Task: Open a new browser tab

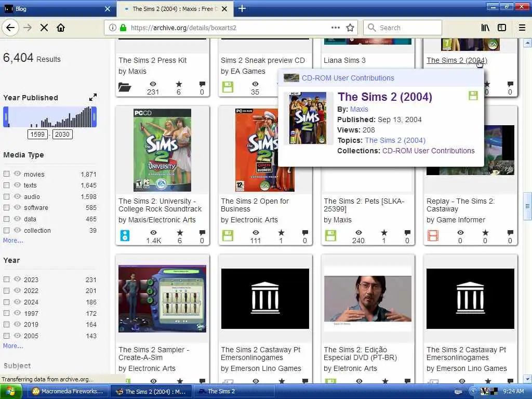Action: pos(242,8)
